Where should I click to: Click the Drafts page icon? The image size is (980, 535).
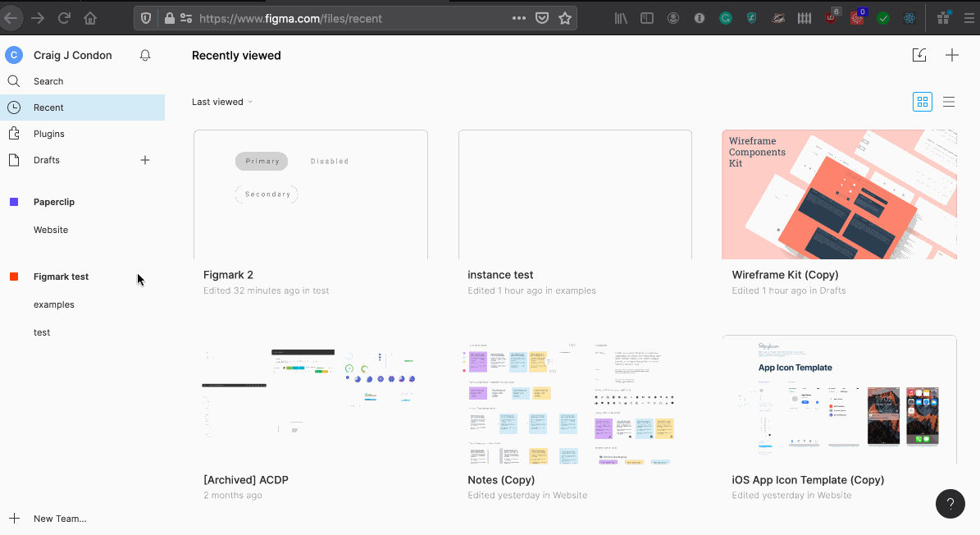(14, 160)
